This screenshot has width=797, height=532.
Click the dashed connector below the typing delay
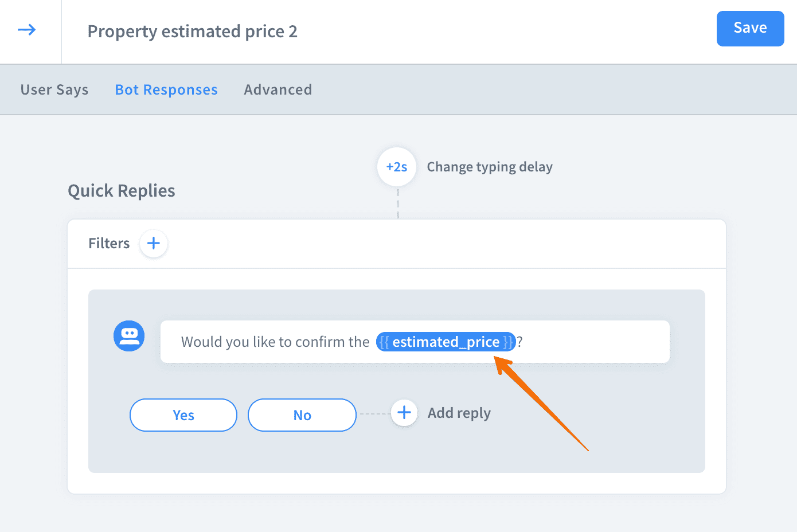tap(398, 204)
